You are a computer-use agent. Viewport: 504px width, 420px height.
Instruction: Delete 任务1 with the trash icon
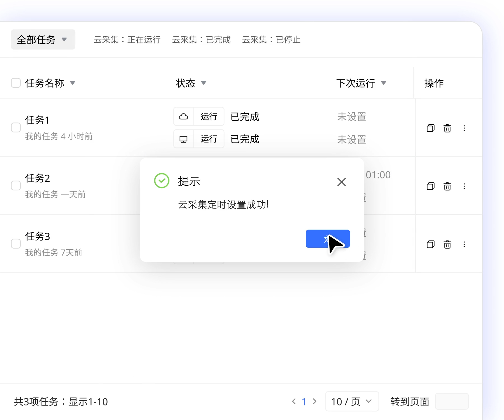pos(447,128)
